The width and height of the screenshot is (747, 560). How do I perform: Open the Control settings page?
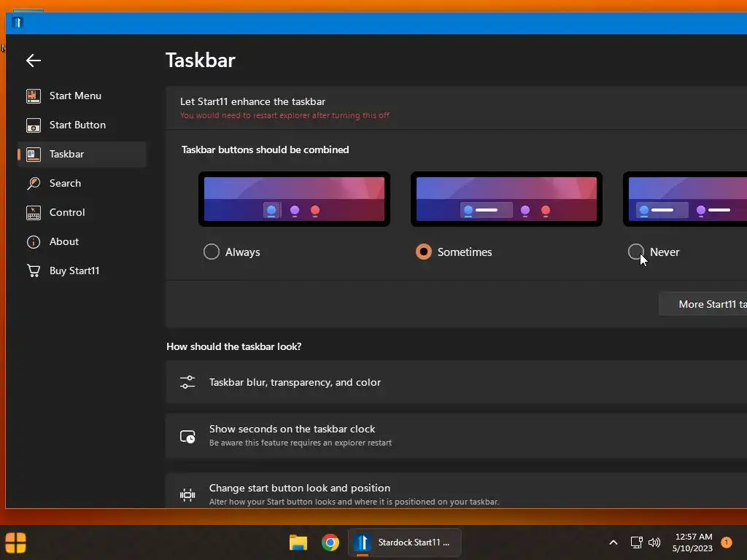coord(82,213)
